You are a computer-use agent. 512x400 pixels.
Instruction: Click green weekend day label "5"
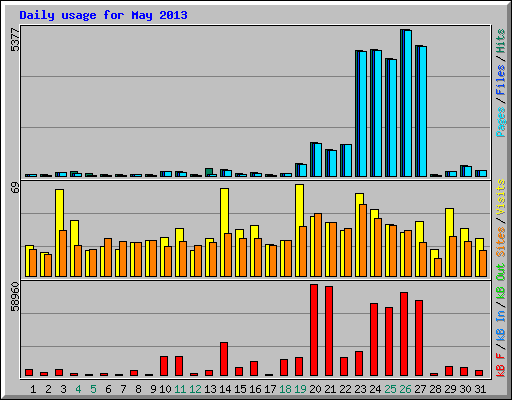coord(93,389)
